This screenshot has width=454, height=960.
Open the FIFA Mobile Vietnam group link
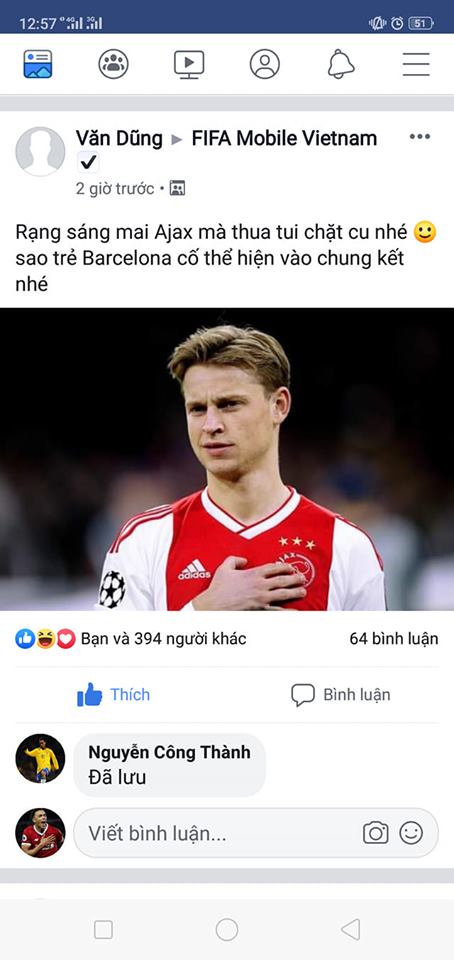click(x=284, y=138)
